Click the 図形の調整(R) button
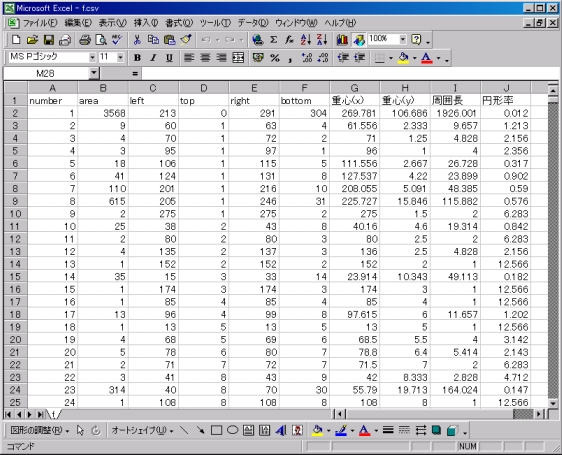This screenshot has width=562, height=455. click(39, 430)
